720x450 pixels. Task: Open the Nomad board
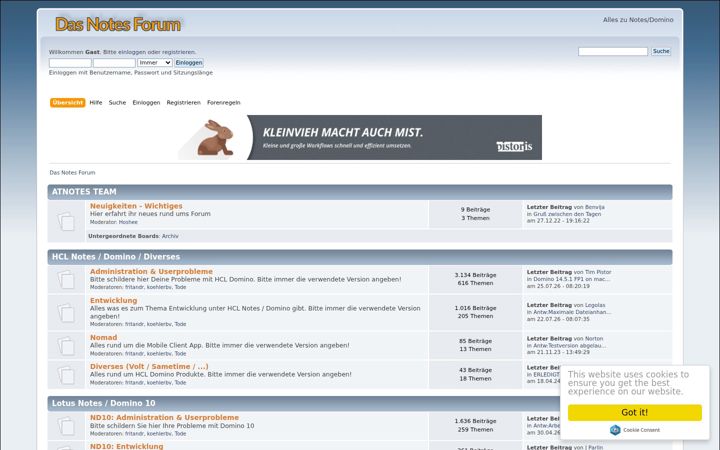coord(103,337)
